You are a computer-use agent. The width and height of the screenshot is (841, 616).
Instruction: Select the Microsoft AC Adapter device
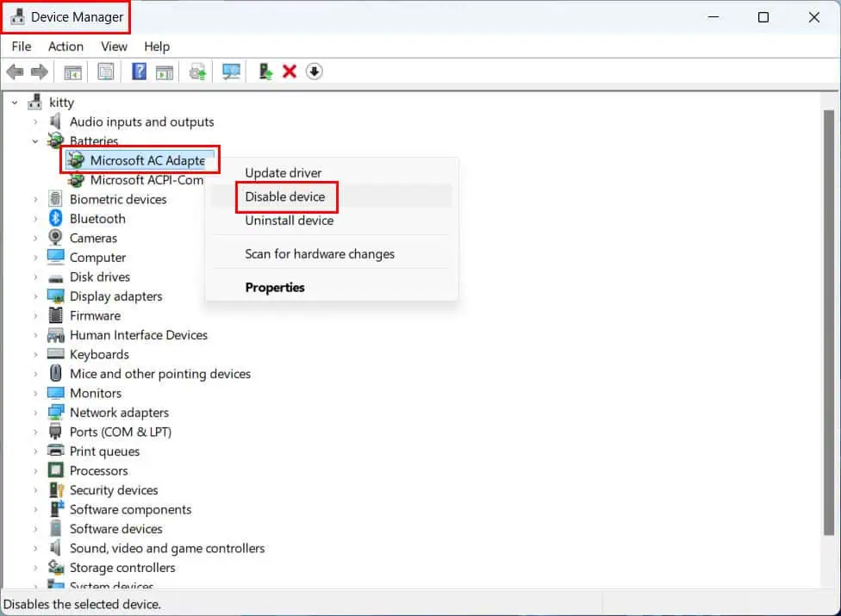147,160
